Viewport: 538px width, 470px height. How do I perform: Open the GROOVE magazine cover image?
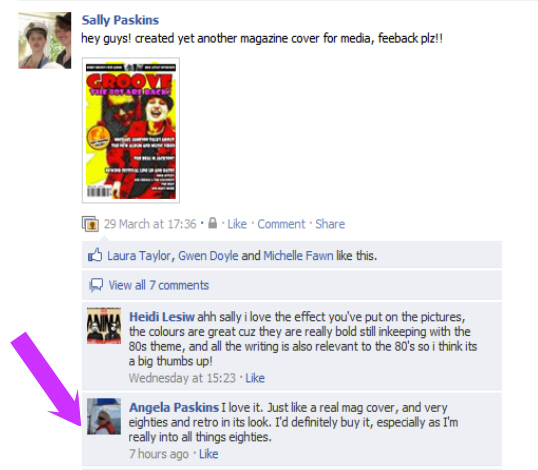(131, 130)
